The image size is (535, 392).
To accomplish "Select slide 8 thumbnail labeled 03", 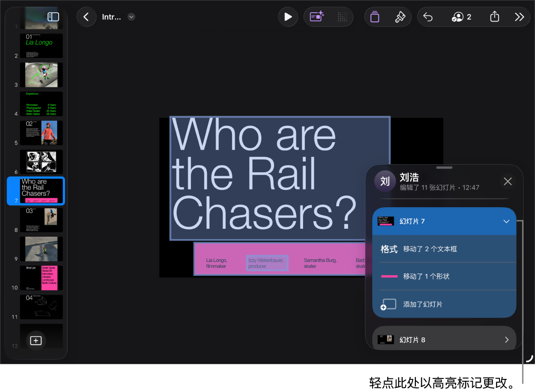I will pyautogui.click(x=41, y=220).
